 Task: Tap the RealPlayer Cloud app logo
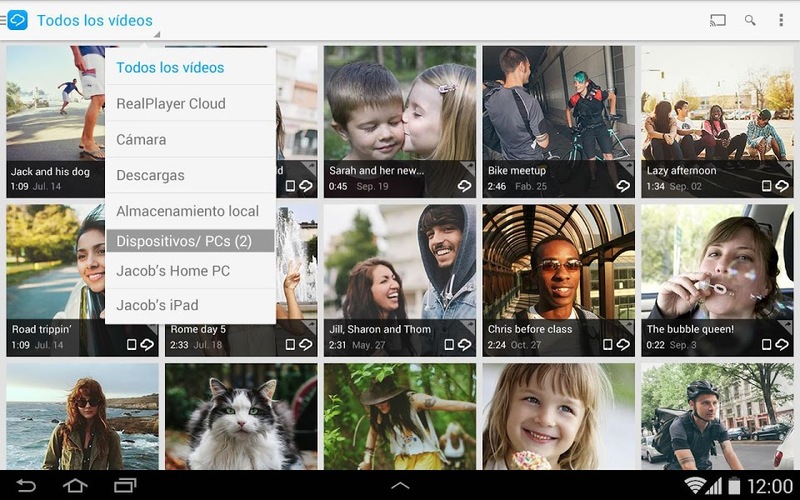pos(17,20)
